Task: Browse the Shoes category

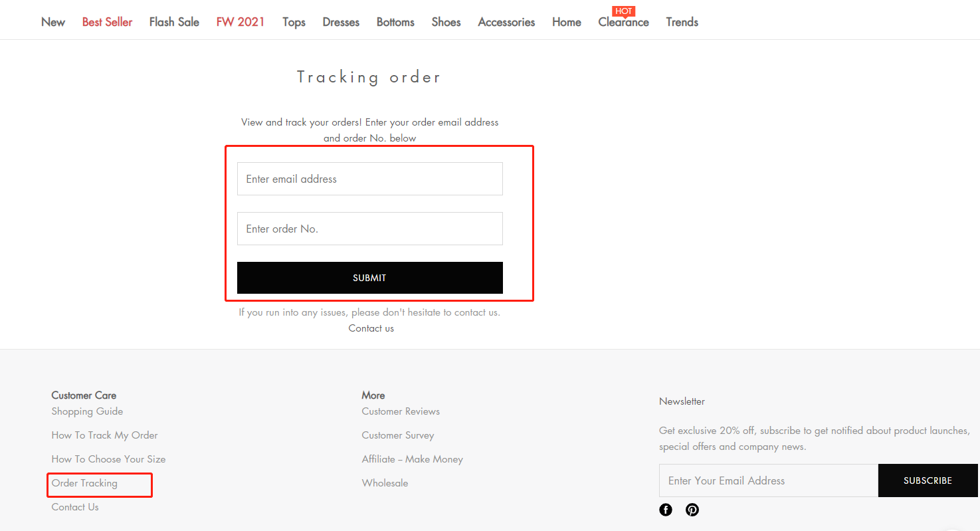Action: point(446,22)
